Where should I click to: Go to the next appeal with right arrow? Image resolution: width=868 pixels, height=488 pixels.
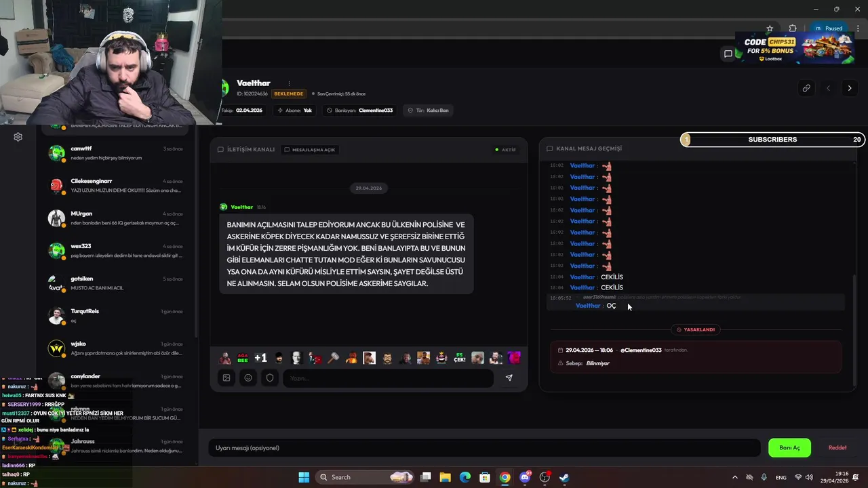coord(849,88)
